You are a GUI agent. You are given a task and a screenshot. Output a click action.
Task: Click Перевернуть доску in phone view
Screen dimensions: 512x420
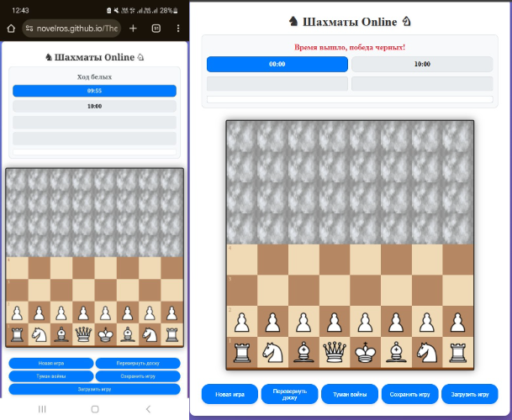138,363
